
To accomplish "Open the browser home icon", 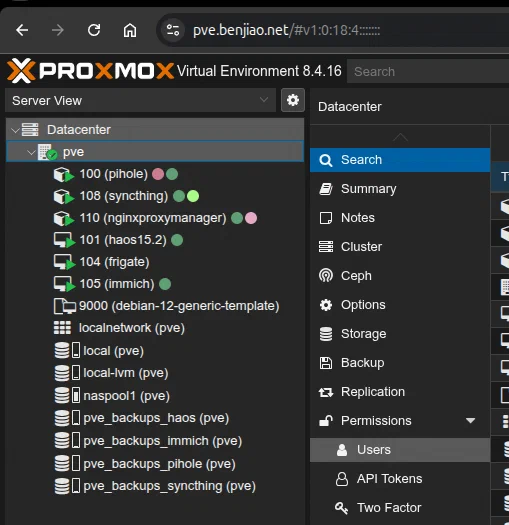I will tap(130, 30).
